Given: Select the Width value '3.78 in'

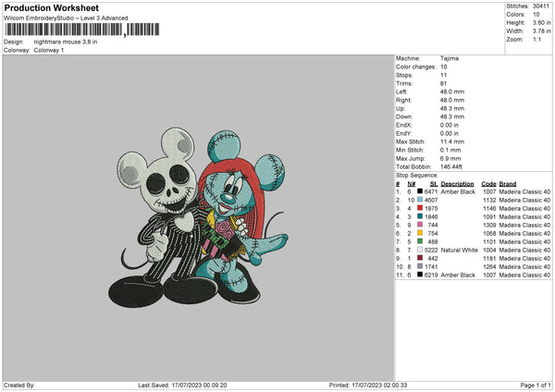Looking at the screenshot, I should pos(542,31).
